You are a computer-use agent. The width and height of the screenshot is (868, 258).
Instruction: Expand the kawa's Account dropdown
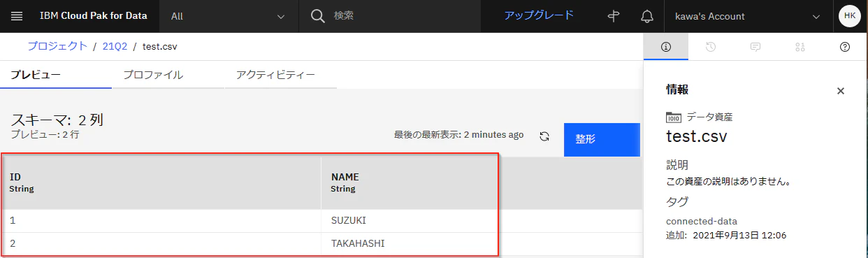747,16
